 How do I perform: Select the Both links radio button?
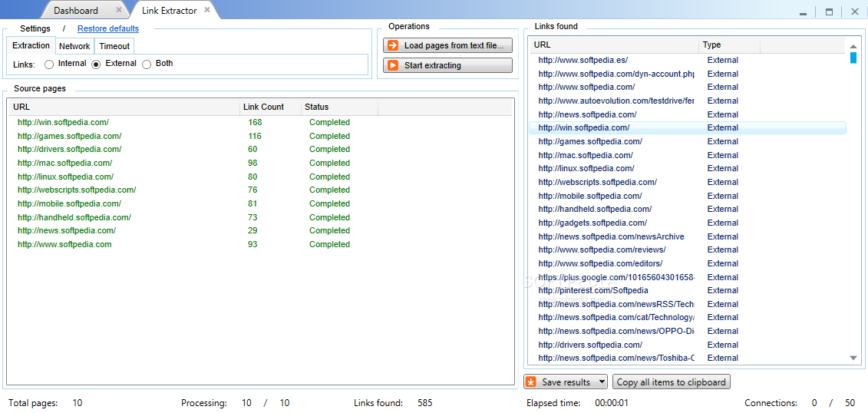147,64
